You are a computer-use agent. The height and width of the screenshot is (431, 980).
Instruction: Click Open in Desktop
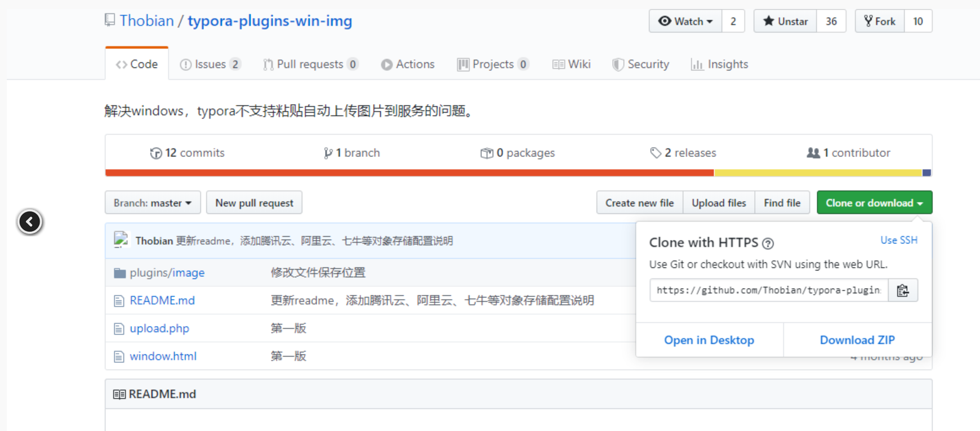click(709, 340)
